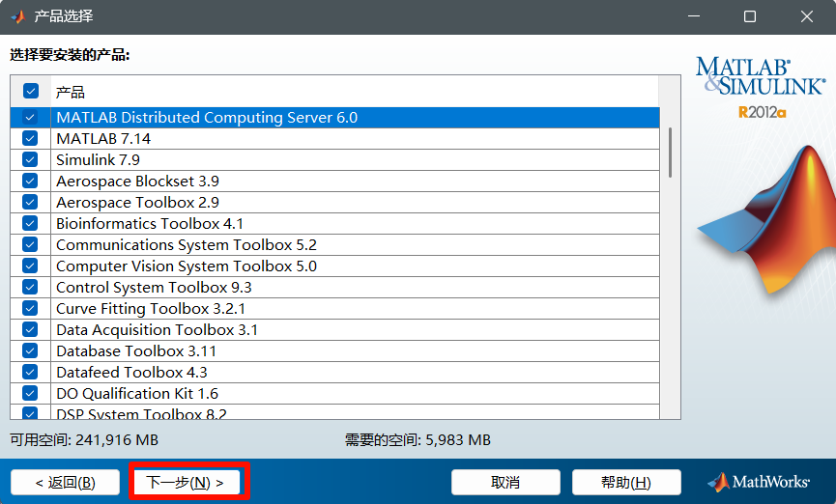Uncheck the Bioinformatics Toolbox 4.1 checkbox

(x=30, y=223)
